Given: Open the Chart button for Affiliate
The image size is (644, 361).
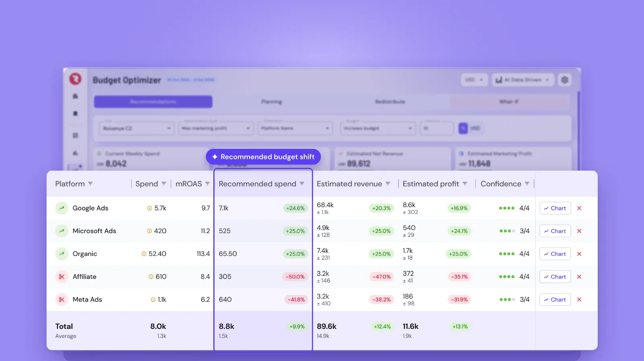Looking at the screenshot, I should pos(555,277).
